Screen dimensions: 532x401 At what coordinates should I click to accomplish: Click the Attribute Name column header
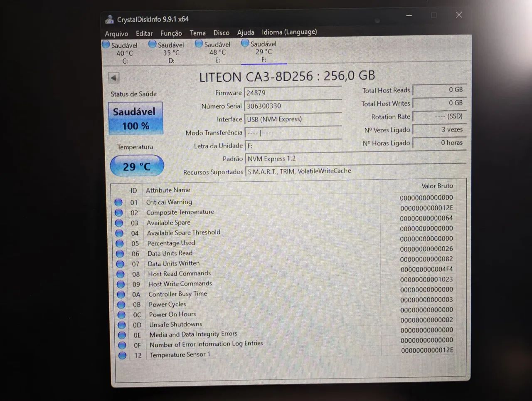click(x=168, y=190)
